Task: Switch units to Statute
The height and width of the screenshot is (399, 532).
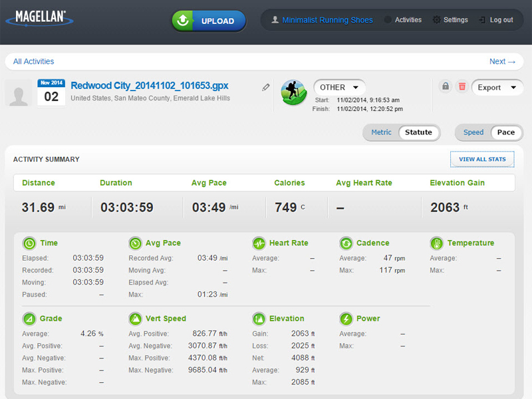Action: click(x=418, y=132)
